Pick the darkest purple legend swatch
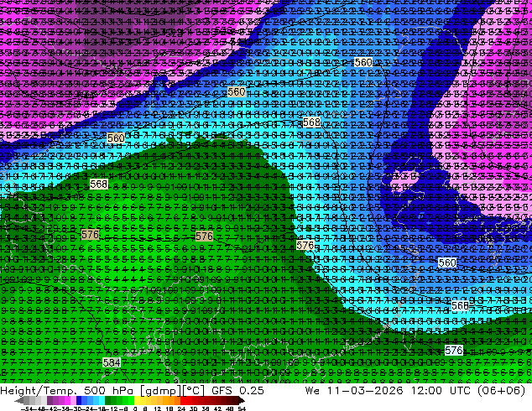The width and height of the screenshot is (532, 411). click(50, 400)
